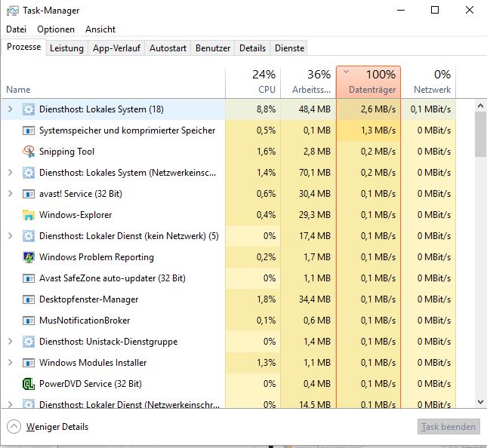
Task: Expand Diensthost: Lokaler Dienst (Netzwerkeinschr... at bottom
Action: click(x=11, y=404)
